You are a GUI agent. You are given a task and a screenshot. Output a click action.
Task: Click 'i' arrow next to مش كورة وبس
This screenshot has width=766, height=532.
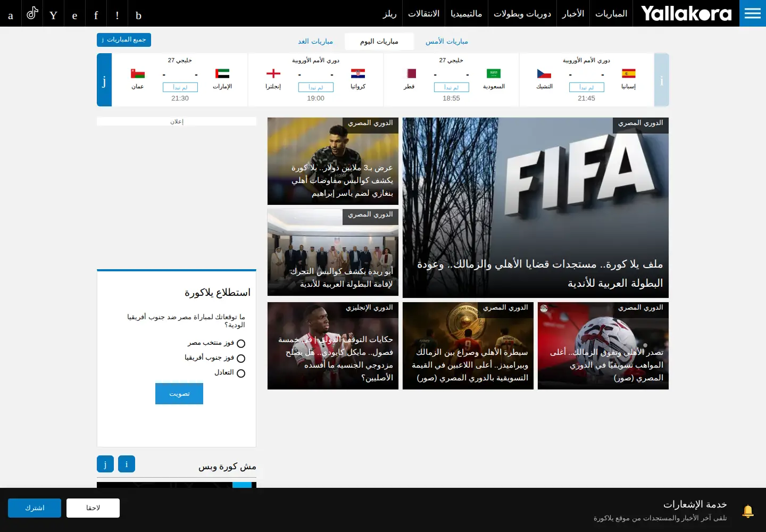[127, 464]
